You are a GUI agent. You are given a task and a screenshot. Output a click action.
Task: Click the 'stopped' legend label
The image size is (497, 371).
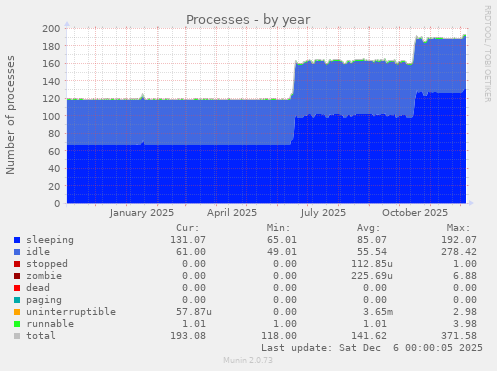point(47,264)
